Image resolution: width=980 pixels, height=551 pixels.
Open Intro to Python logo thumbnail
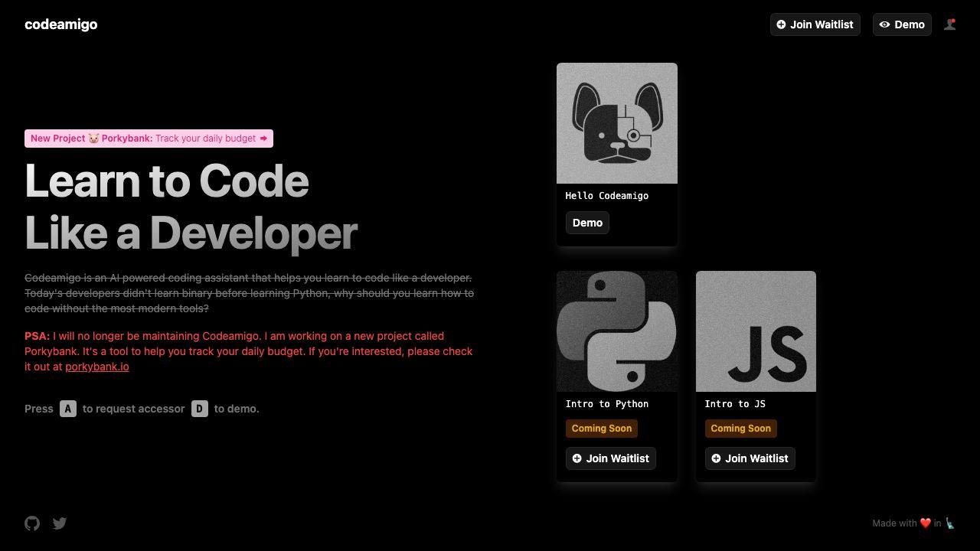coord(617,331)
